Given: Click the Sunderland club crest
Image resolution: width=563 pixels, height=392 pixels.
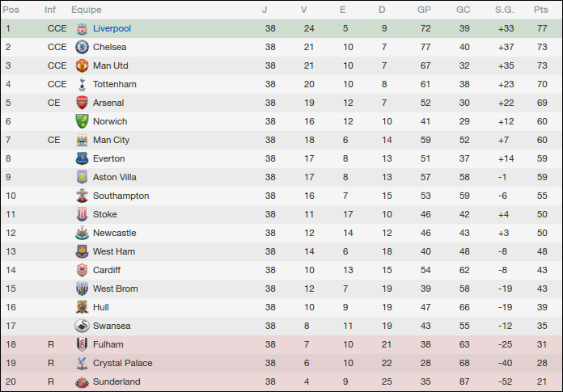Looking at the screenshot, I should (x=81, y=381).
